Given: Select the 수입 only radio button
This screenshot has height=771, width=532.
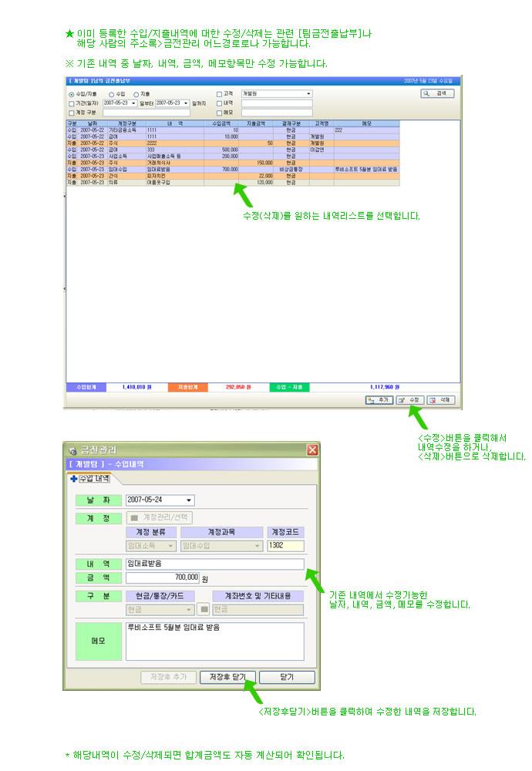Looking at the screenshot, I should 112,94.
